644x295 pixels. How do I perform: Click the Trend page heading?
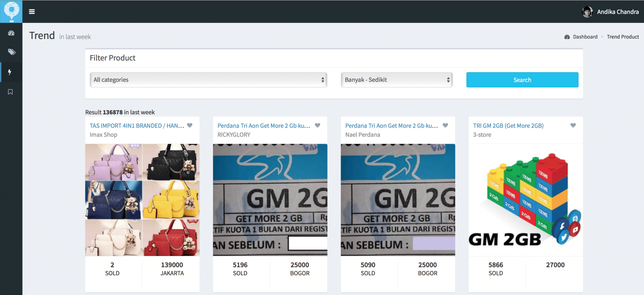pos(42,36)
